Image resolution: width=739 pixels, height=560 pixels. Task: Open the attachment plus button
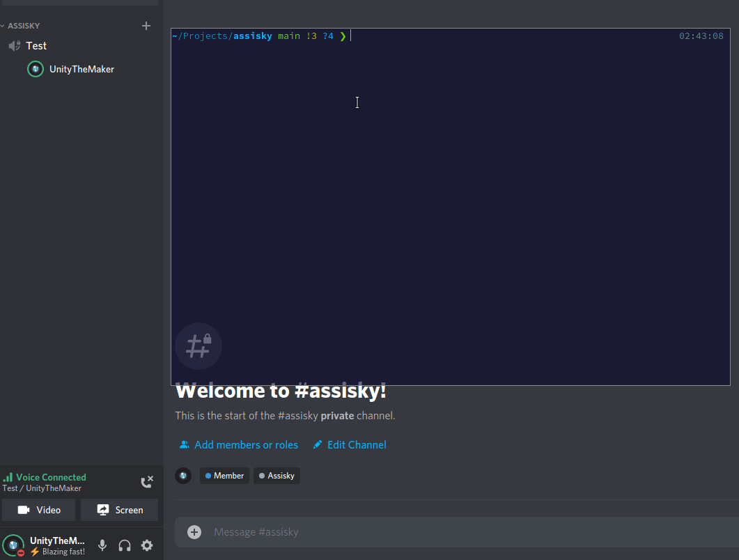[194, 532]
